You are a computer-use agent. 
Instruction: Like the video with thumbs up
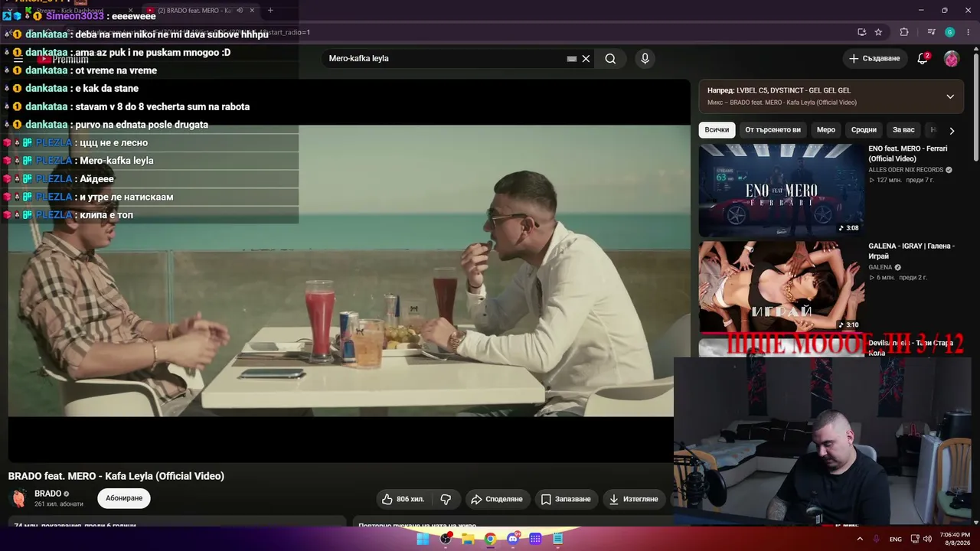(403, 499)
